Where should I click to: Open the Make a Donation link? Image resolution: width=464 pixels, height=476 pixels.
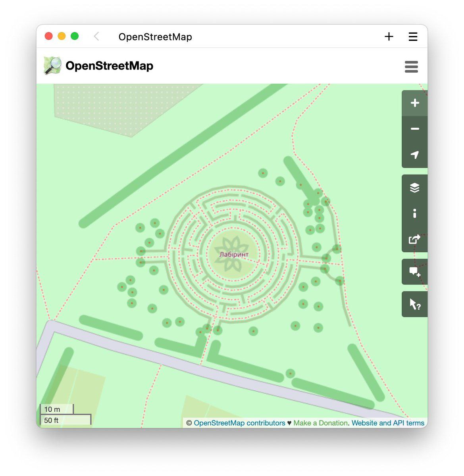[321, 423]
